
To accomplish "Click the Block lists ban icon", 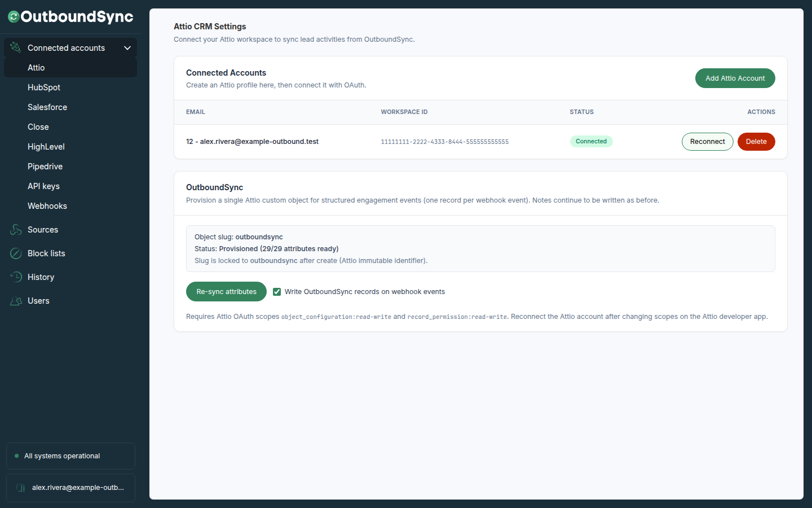I will (x=16, y=253).
